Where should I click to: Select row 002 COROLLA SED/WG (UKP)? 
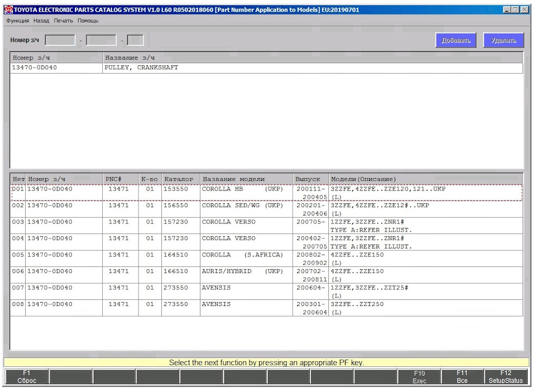[x=267, y=209]
